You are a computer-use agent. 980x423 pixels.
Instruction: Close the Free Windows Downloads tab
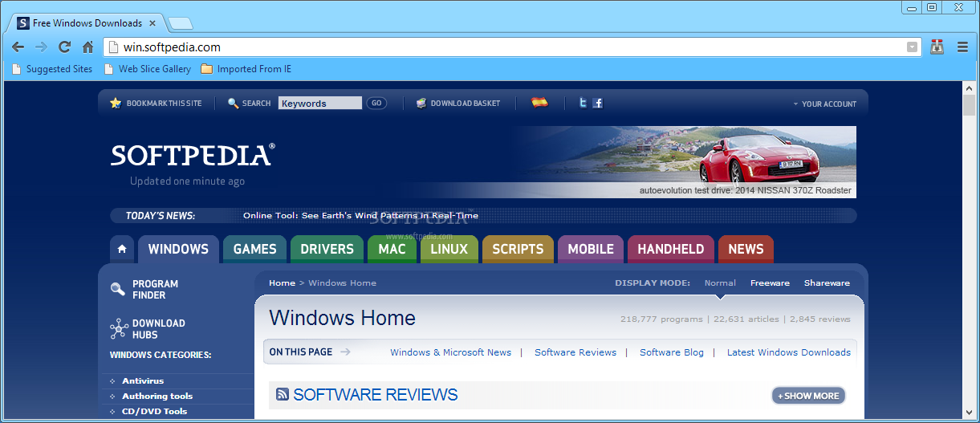[x=152, y=23]
